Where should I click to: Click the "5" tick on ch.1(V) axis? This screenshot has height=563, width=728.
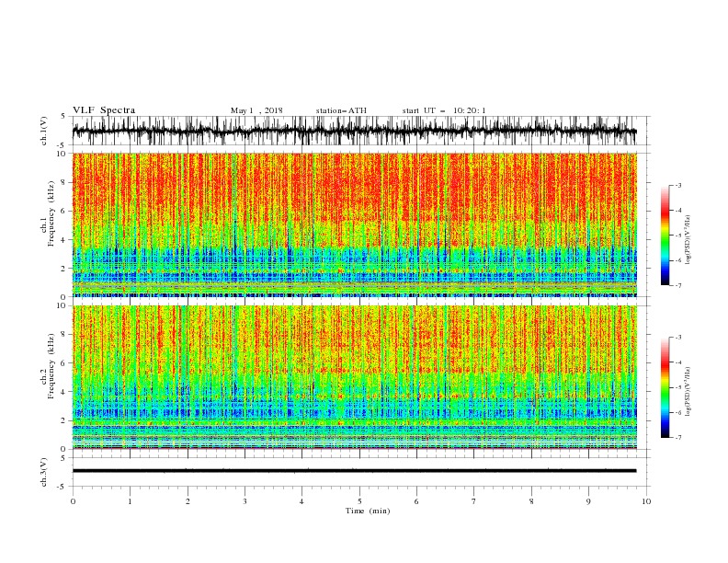point(64,116)
